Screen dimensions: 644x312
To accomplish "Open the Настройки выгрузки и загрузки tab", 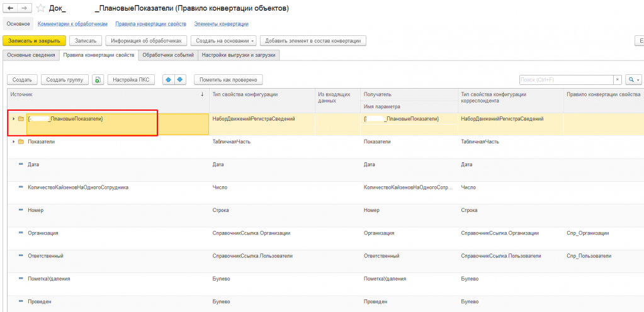I will (239, 55).
